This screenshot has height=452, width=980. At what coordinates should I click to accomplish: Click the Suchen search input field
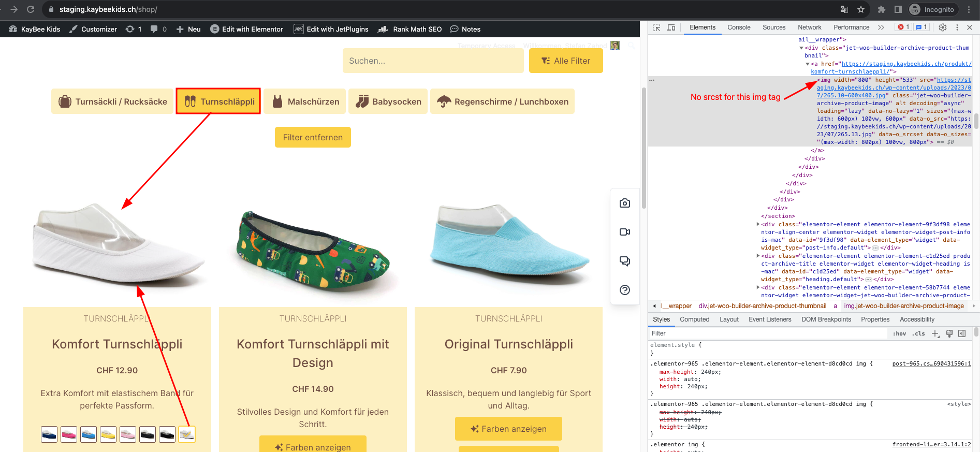[433, 61]
